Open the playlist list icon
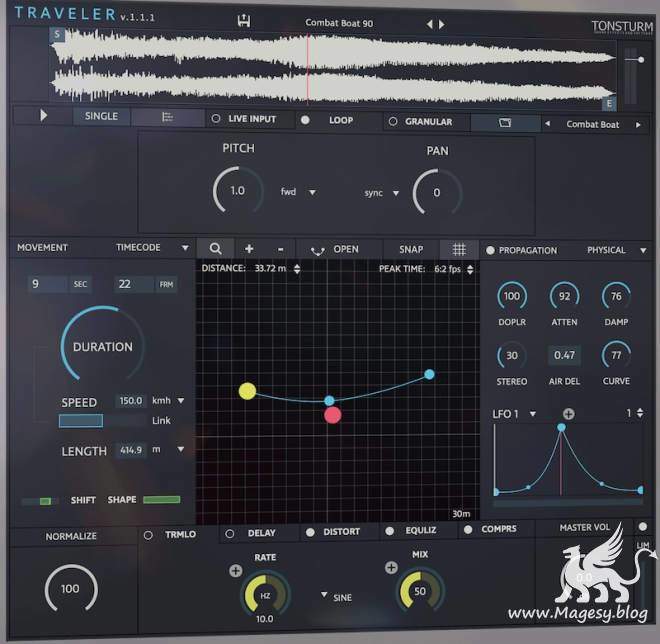The image size is (660, 644). [168, 117]
